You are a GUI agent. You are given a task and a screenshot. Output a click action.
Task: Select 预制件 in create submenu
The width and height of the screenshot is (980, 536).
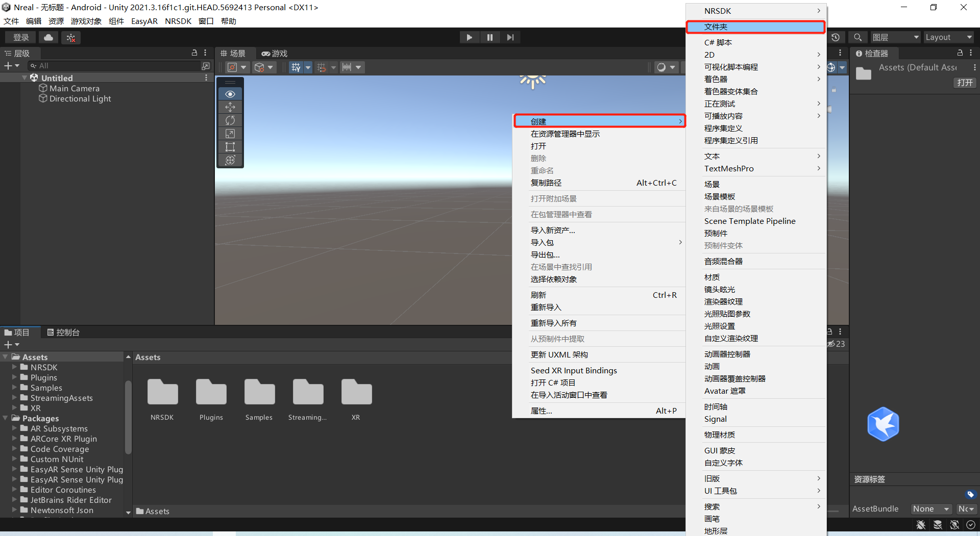(756, 233)
